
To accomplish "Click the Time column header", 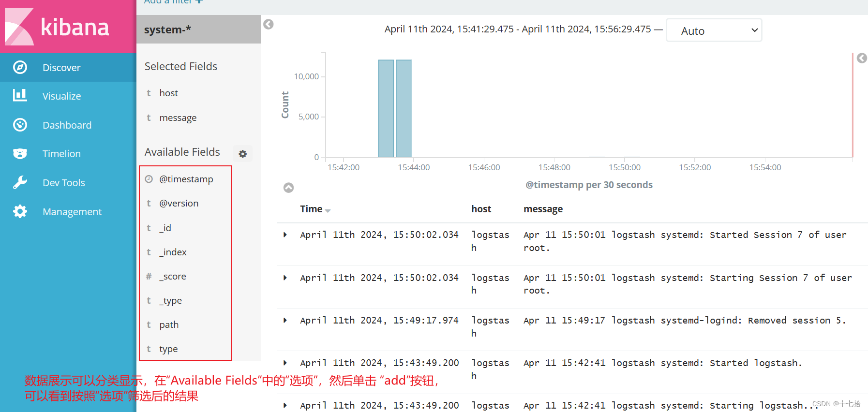I will point(311,209).
